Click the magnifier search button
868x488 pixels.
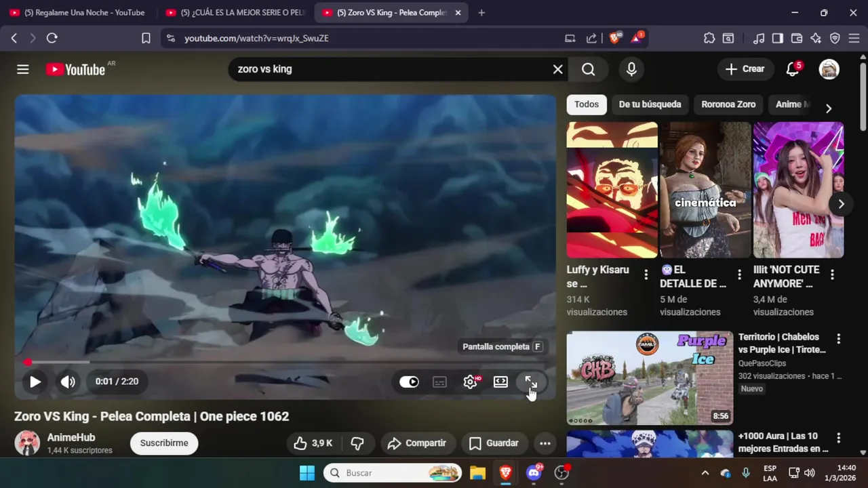click(589, 69)
